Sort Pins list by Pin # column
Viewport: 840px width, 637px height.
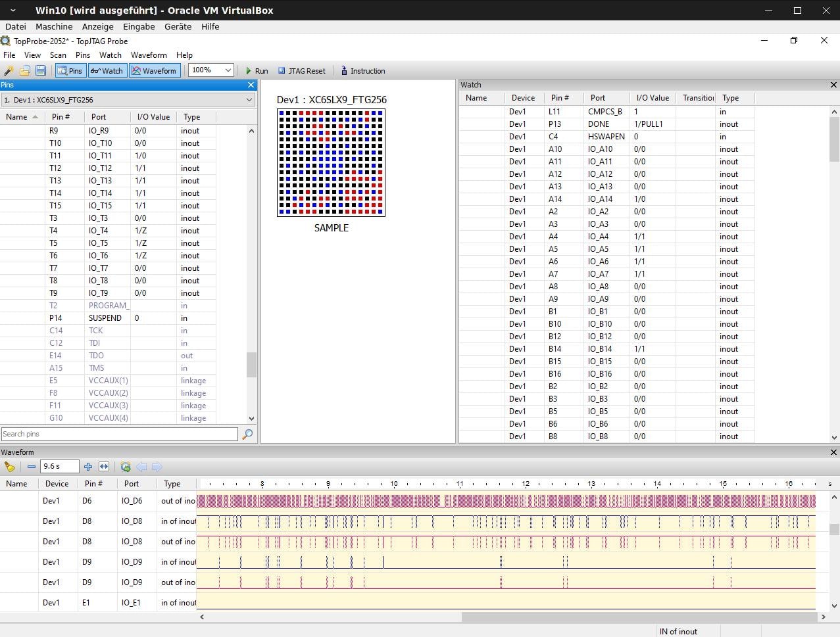(64, 117)
